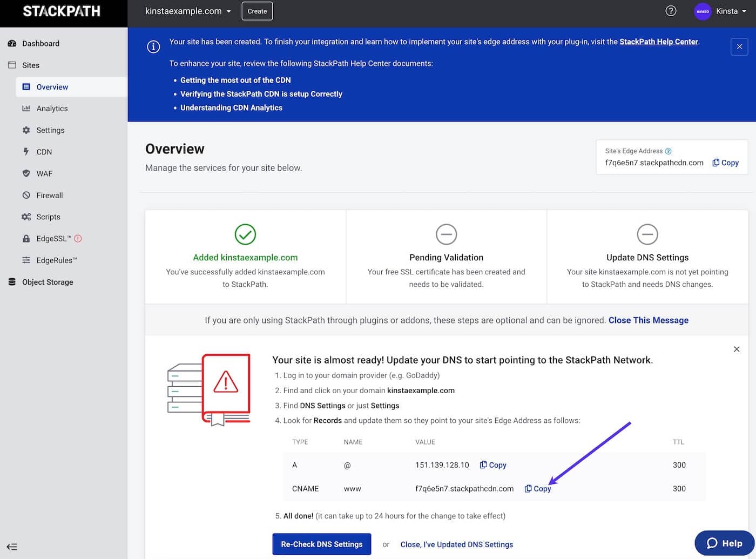Click the Re-Check DNS Settings button
Screen dimensions: 756x559
(x=321, y=544)
